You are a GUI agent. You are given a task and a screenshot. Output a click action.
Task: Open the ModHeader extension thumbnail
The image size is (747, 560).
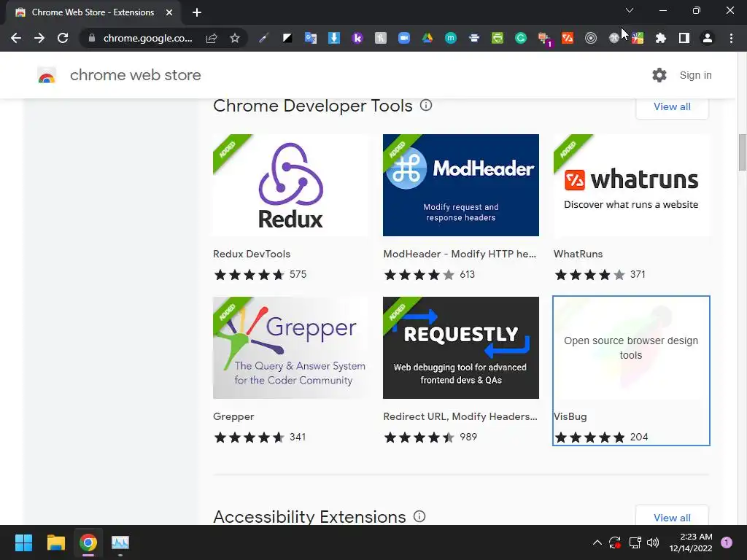coord(461,185)
